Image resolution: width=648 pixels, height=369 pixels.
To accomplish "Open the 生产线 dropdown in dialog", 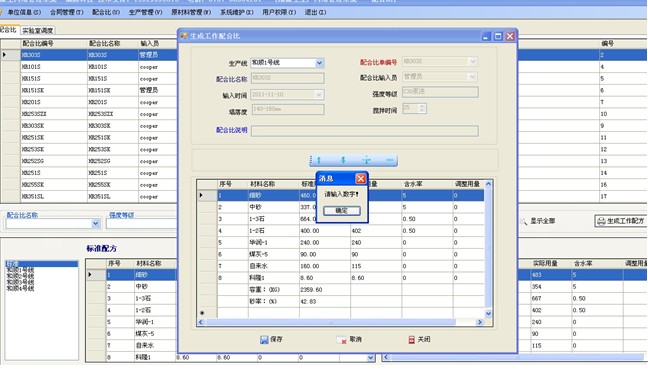I will 319,63.
